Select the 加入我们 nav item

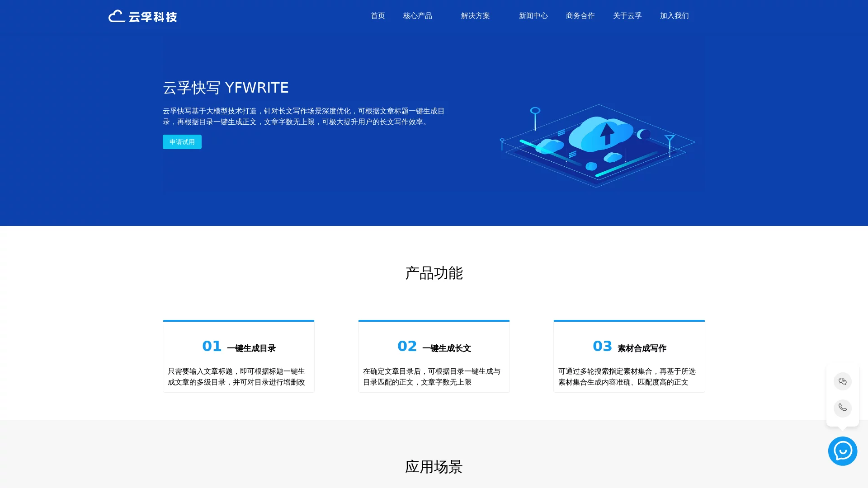(x=673, y=16)
